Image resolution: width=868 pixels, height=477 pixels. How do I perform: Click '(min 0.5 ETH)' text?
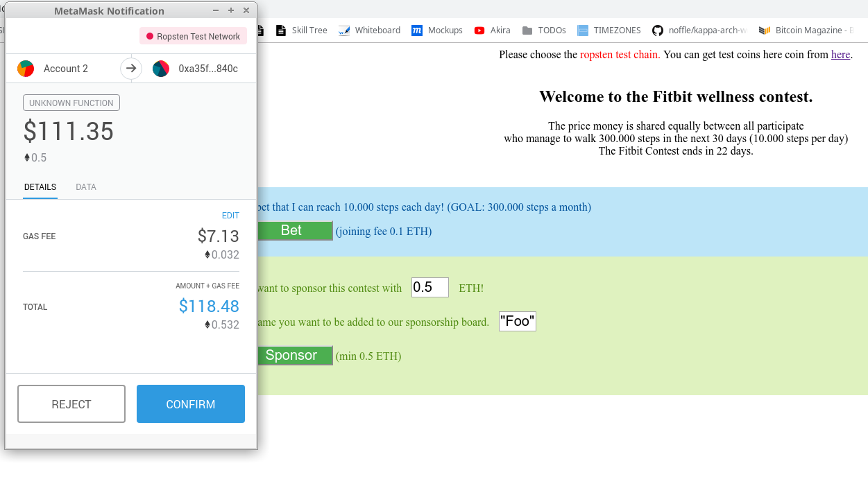tap(368, 356)
